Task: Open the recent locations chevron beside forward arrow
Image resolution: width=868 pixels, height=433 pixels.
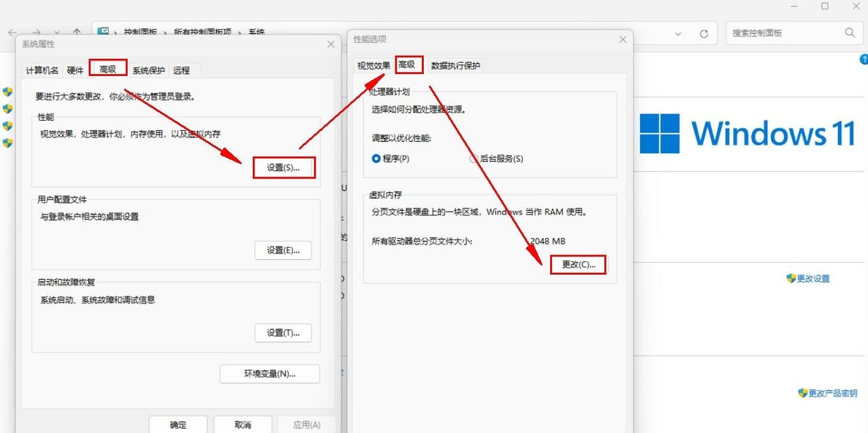Action: click(58, 33)
